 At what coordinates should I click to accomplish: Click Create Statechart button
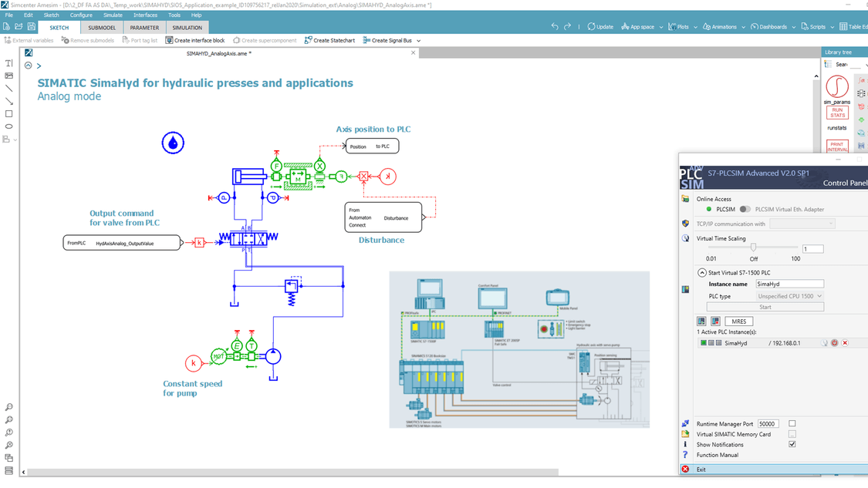[x=329, y=40]
